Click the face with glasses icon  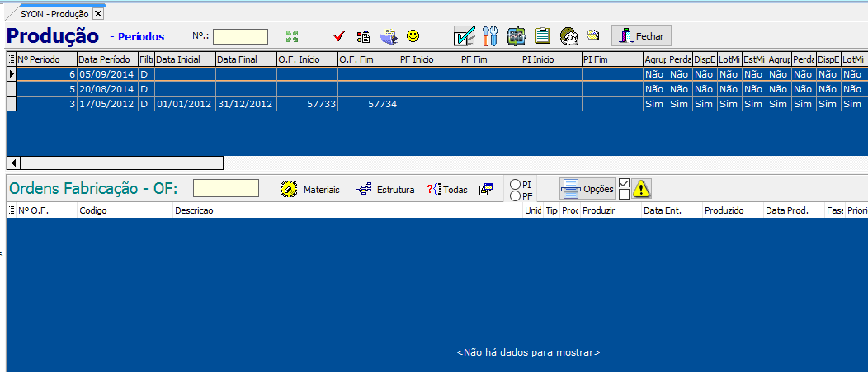click(568, 36)
